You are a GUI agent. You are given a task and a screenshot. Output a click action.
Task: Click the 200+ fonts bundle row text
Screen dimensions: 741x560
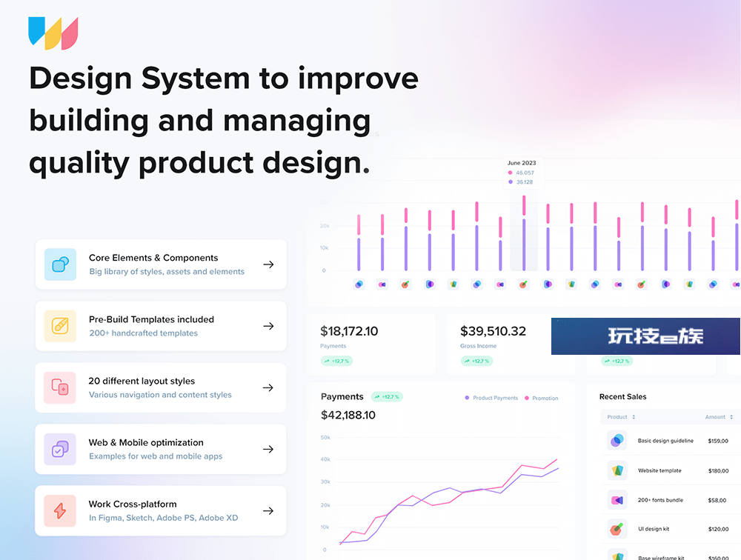[660, 500]
